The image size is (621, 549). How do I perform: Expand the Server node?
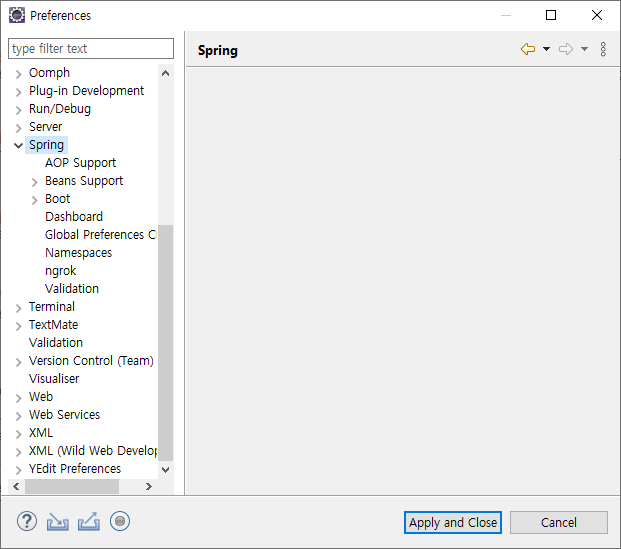pyautogui.click(x=18, y=128)
